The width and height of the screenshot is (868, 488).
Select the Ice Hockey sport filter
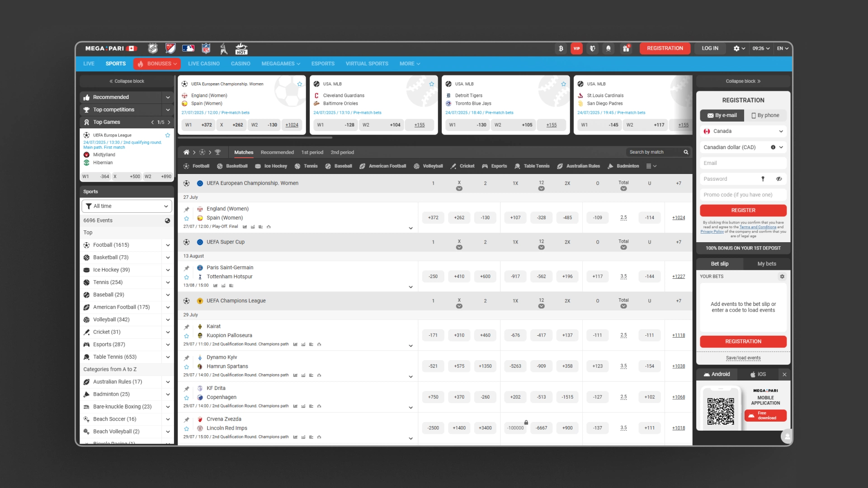point(271,166)
